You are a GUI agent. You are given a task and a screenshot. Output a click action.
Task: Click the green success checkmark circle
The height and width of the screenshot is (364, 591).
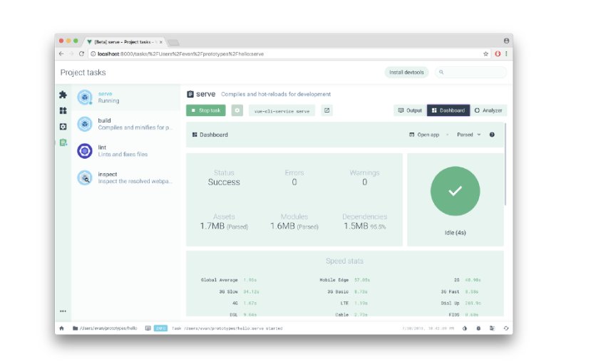pyautogui.click(x=455, y=191)
